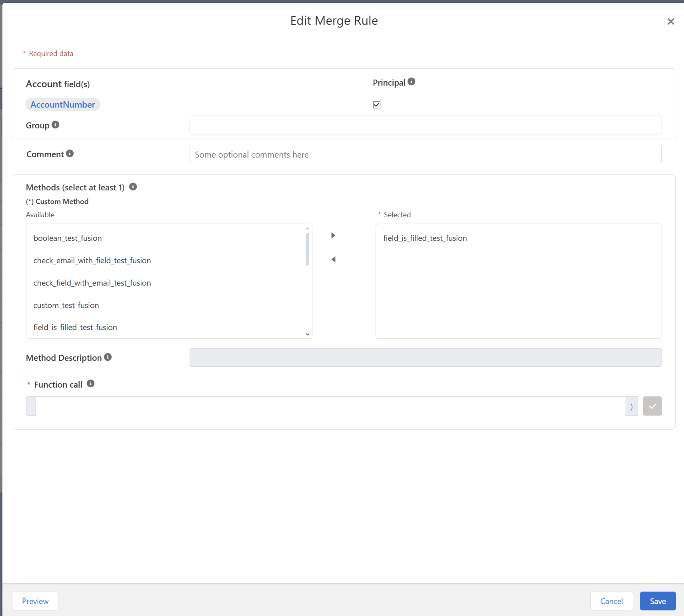684x616 pixels.
Task: Click the Preview button
Action: (x=35, y=601)
